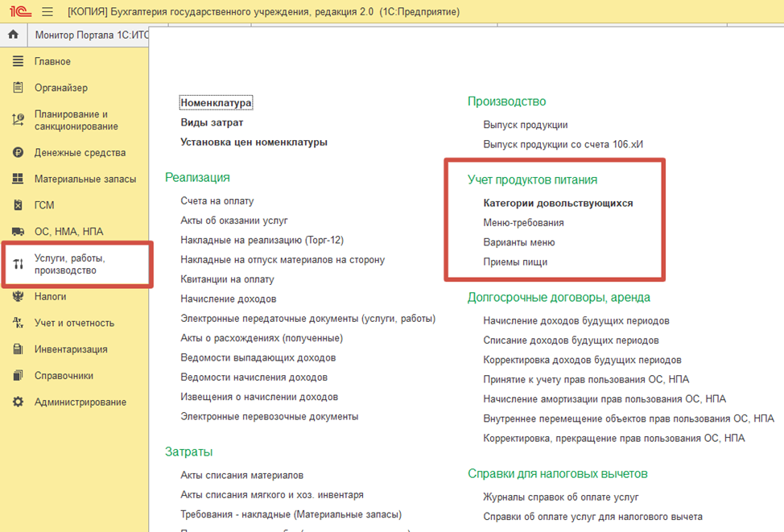Open the Налоги section

(x=50, y=296)
